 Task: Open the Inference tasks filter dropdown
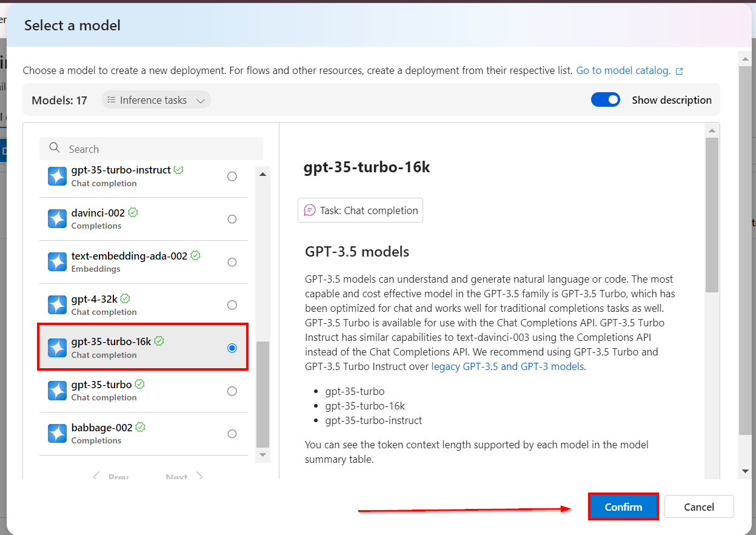click(x=156, y=100)
